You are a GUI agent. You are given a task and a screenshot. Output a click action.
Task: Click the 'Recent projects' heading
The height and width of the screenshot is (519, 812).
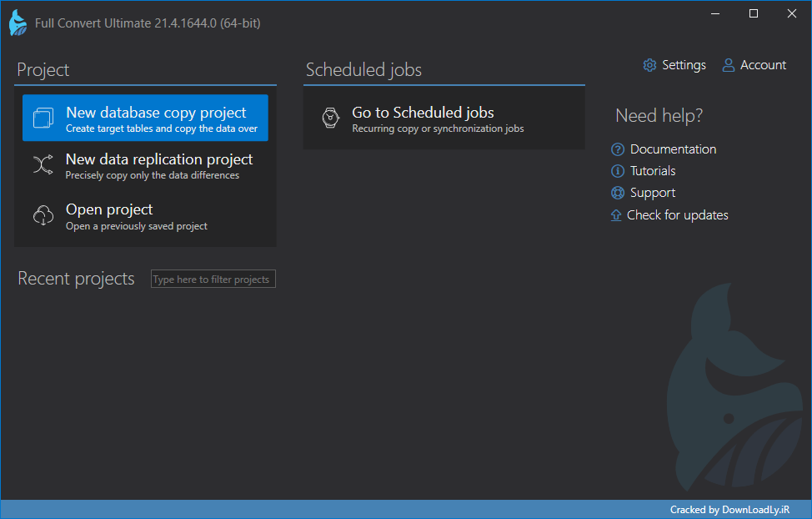point(76,279)
